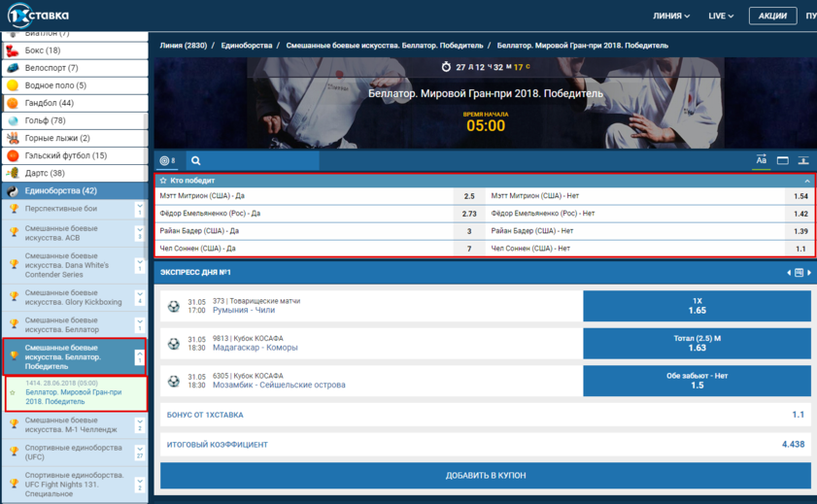Bet on Райан Бадер - Нет at 1.39
Screen dimensions: 817x504
[800, 231]
